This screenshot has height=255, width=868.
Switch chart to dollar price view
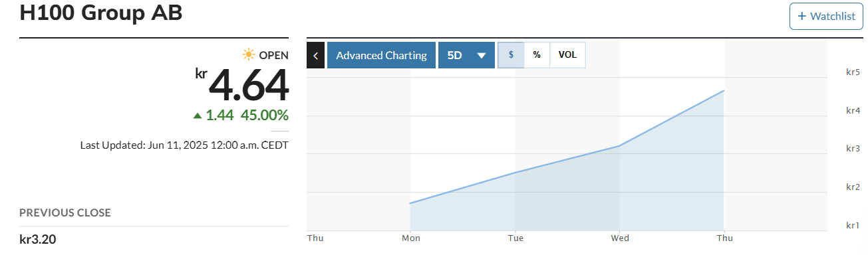pos(511,55)
